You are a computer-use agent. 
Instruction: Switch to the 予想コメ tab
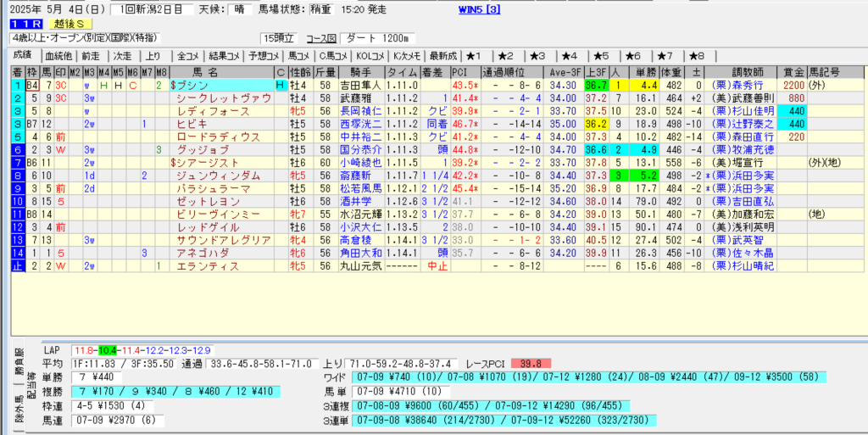click(264, 56)
